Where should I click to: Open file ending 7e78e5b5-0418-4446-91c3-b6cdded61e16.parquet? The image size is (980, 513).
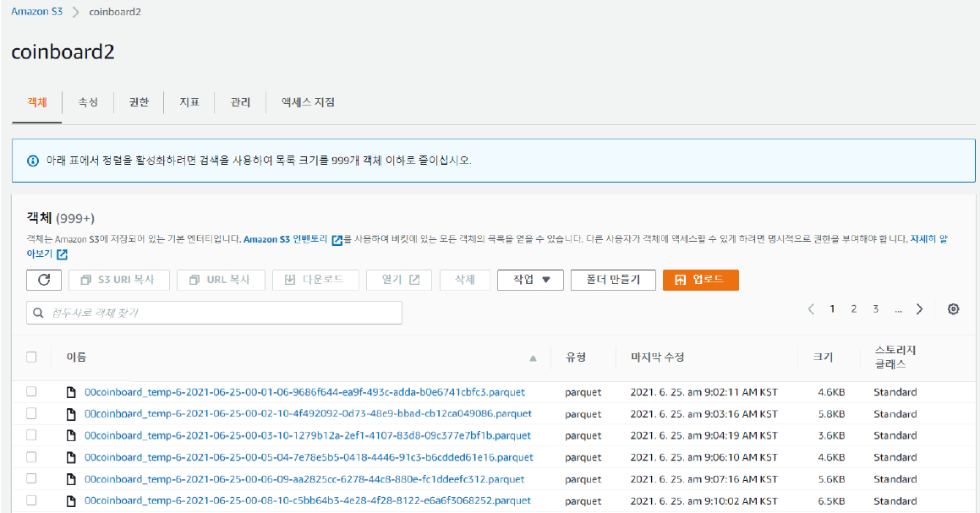[309, 457]
